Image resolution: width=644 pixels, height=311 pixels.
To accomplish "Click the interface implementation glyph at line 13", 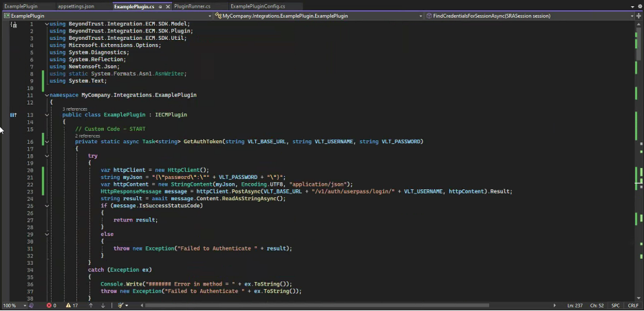I will click(x=14, y=115).
